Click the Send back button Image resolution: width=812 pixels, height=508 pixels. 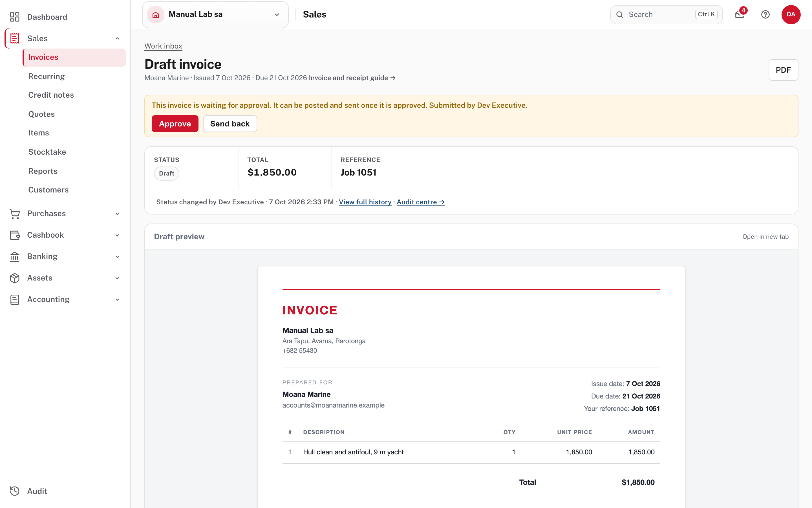coord(230,124)
